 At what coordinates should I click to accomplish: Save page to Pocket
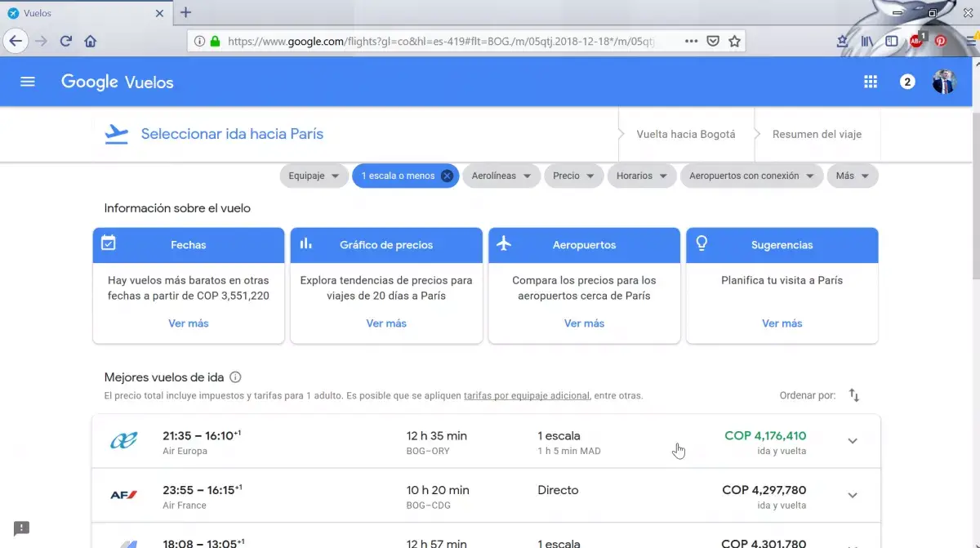(713, 41)
